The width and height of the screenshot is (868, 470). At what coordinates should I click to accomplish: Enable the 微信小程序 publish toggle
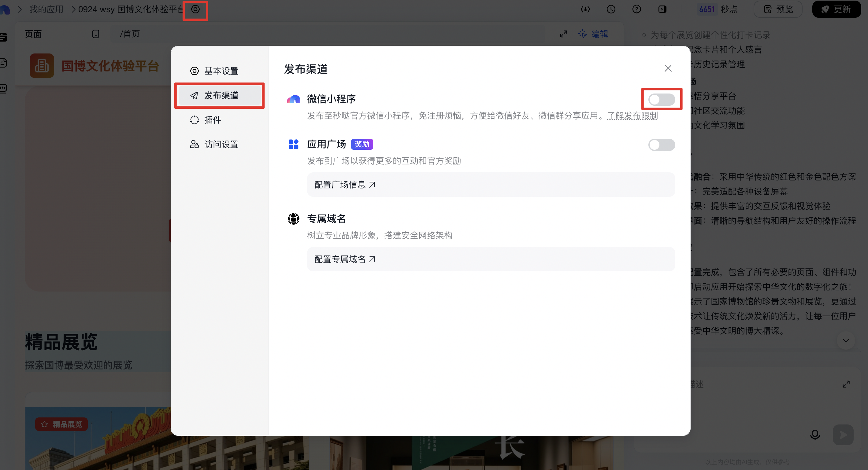tap(662, 99)
